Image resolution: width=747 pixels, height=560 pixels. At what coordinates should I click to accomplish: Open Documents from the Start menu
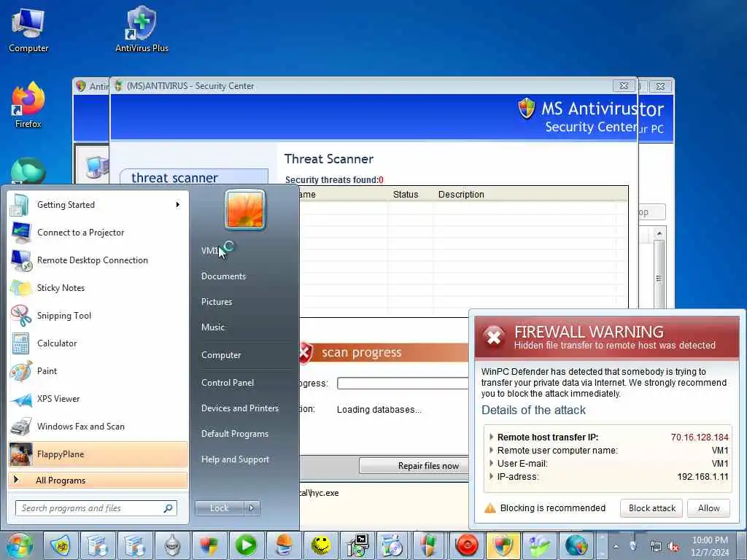(x=223, y=276)
